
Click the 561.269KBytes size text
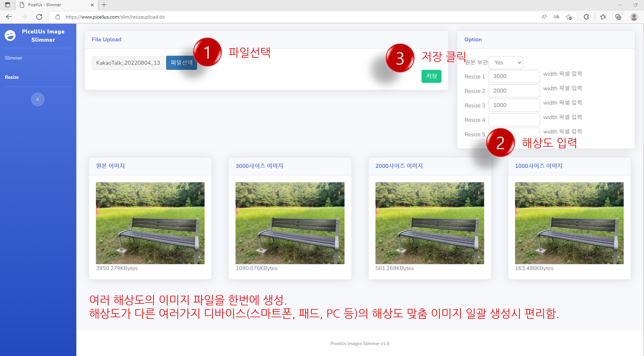tap(394, 268)
